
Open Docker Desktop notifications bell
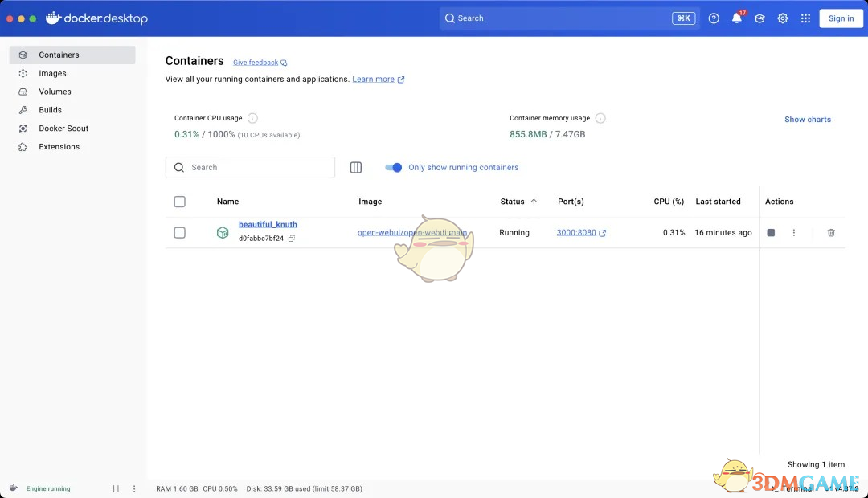736,18
